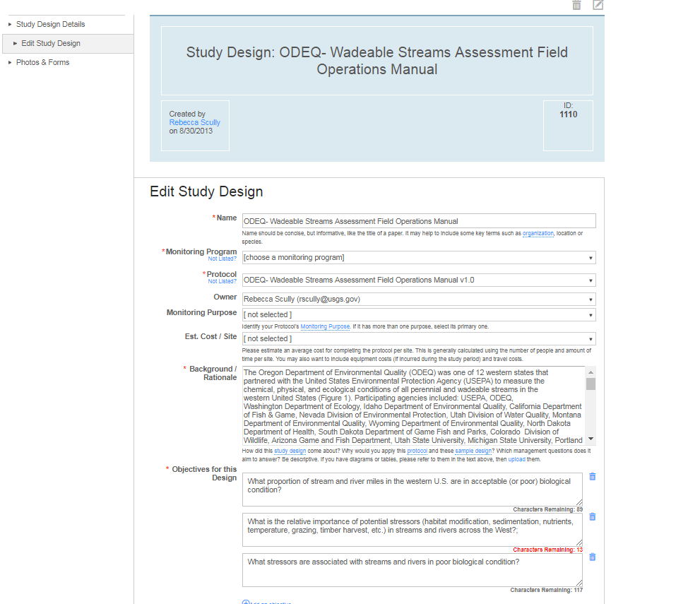The height and width of the screenshot is (604, 700).
Task: Click the edit pencil icon above the header
Action: coord(598,5)
